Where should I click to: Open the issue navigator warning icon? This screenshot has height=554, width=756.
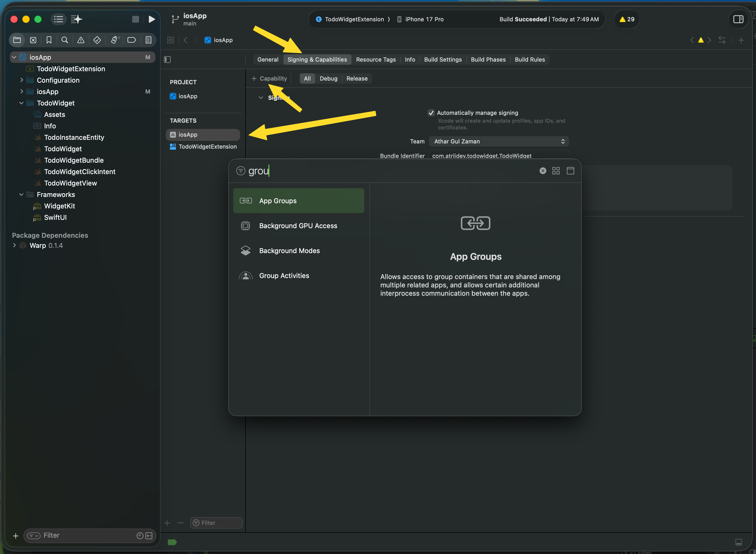tap(81, 40)
